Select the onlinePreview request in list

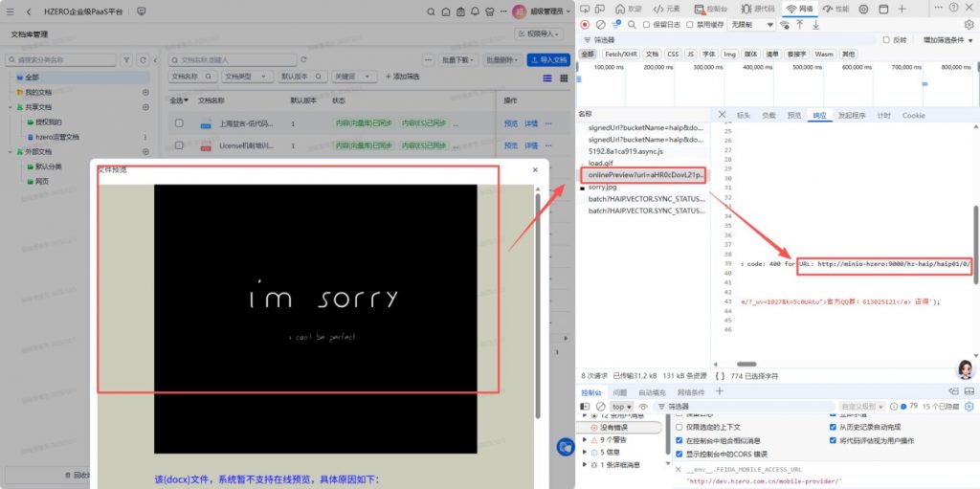pos(646,175)
